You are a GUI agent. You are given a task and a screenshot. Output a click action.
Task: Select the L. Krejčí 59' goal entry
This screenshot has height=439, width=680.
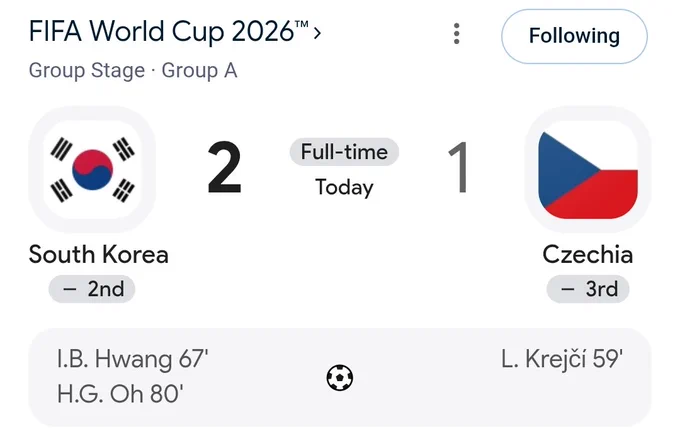click(x=562, y=360)
